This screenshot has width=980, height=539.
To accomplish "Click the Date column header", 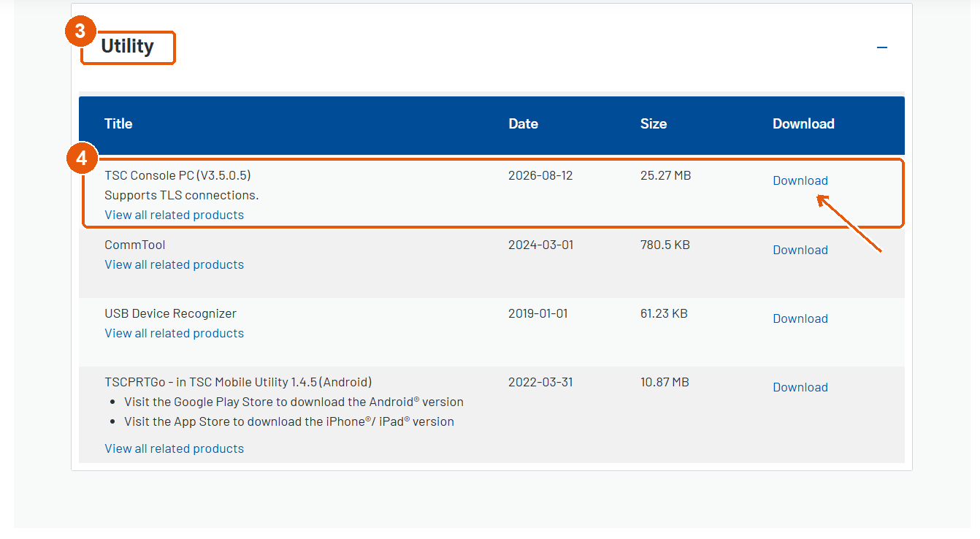I will click(524, 123).
